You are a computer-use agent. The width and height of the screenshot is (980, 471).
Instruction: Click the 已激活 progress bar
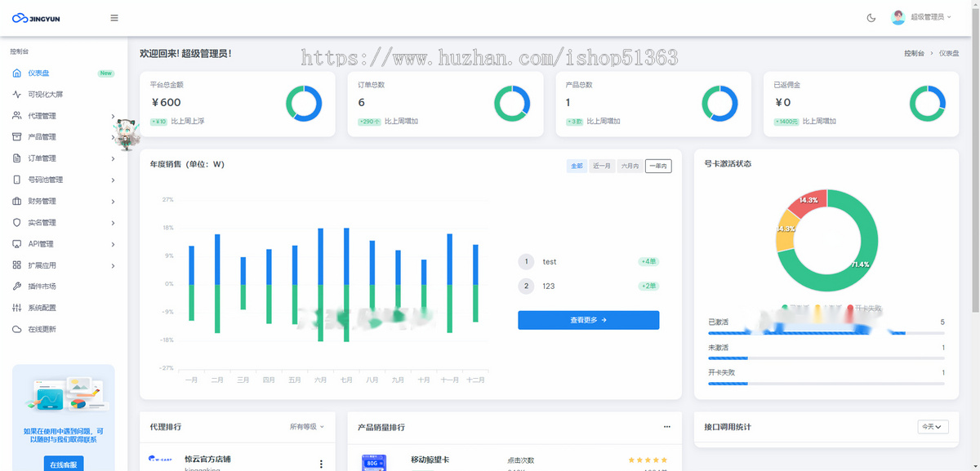[x=826, y=333]
